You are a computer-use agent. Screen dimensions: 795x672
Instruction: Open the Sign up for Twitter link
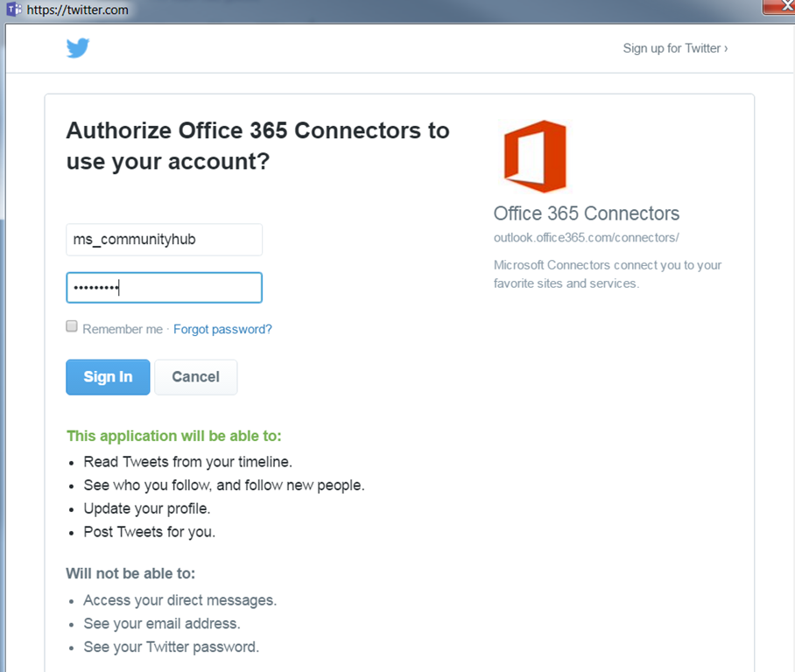674,48
